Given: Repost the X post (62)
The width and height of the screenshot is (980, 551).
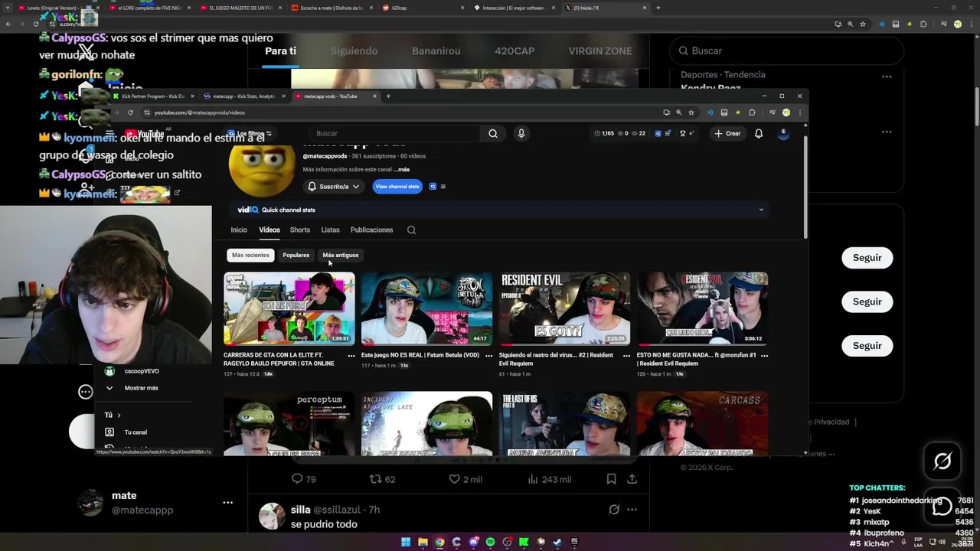Looking at the screenshot, I should [x=382, y=479].
